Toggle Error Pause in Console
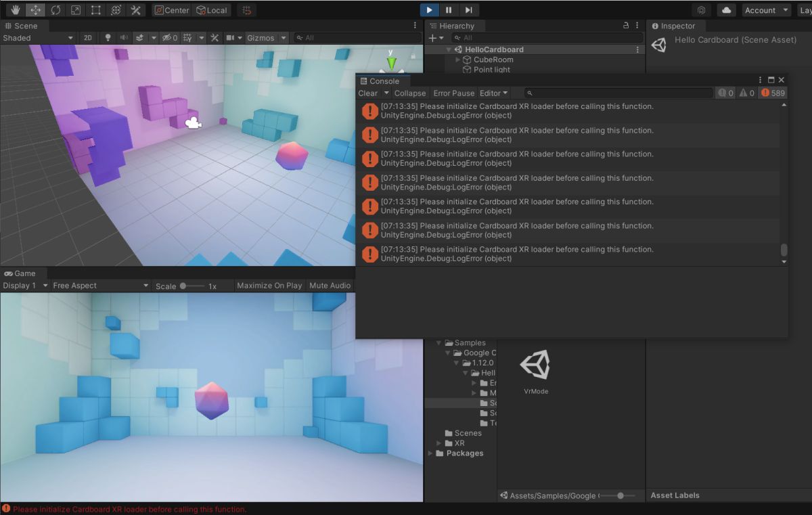The height and width of the screenshot is (515, 812). [454, 93]
